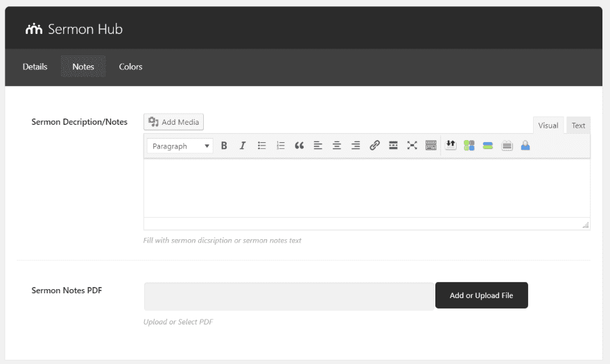Toggle bold formatting in the editor

[x=224, y=146]
